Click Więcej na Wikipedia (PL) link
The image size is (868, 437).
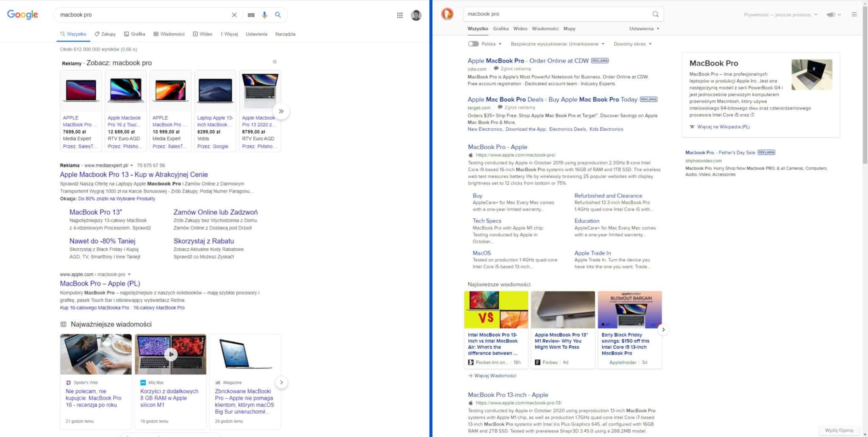(x=723, y=126)
